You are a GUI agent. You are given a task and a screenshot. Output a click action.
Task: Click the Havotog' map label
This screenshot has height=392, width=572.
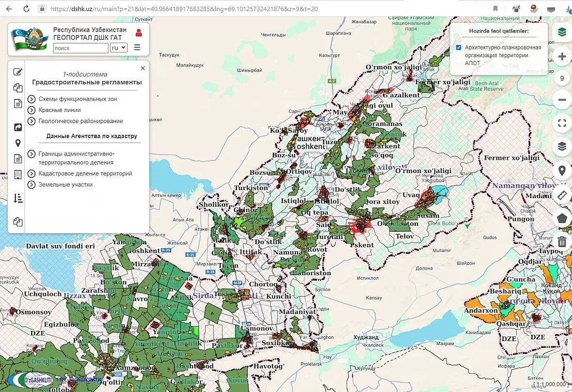[x=269, y=366]
